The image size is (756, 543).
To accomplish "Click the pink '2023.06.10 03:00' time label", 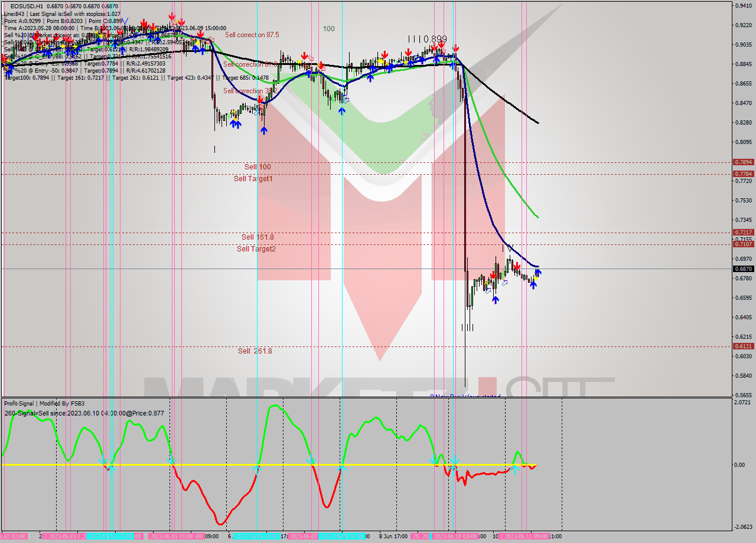I will coord(455,536).
